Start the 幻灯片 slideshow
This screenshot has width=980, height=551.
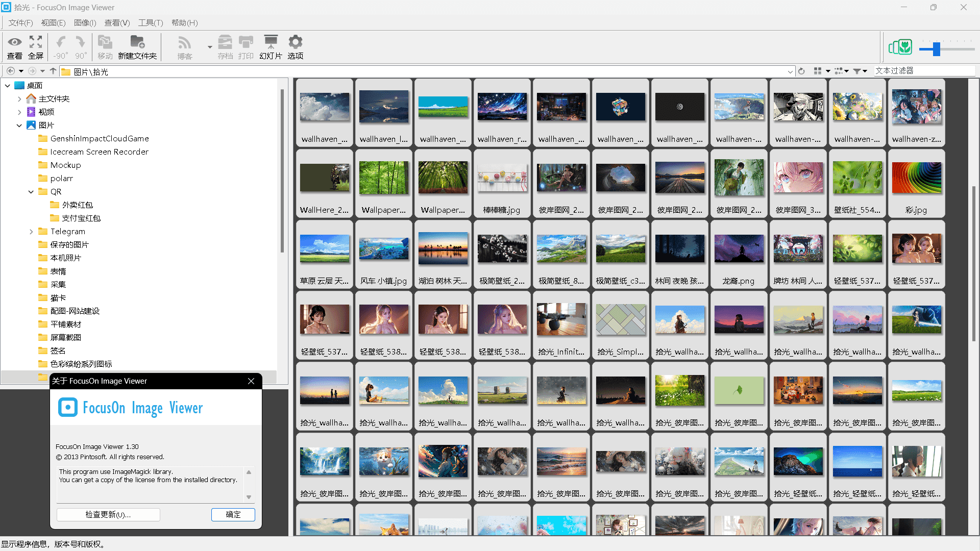click(271, 47)
